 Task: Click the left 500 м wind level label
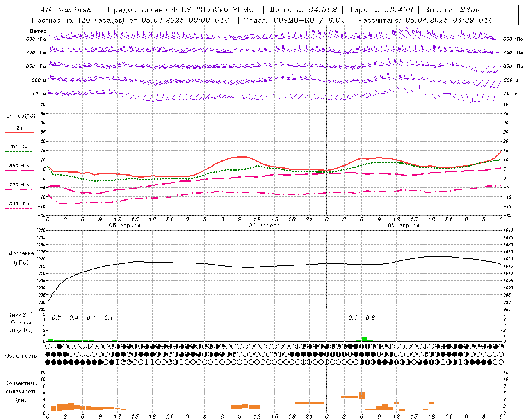tap(39, 80)
